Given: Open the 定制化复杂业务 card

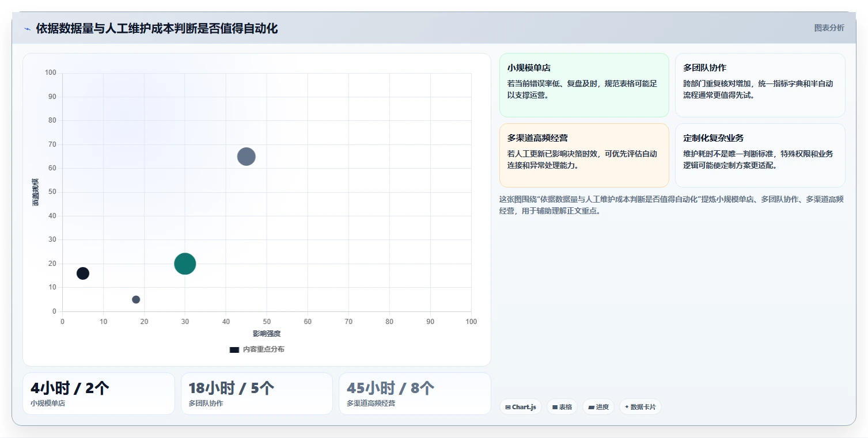Looking at the screenshot, I should [760, 155].
